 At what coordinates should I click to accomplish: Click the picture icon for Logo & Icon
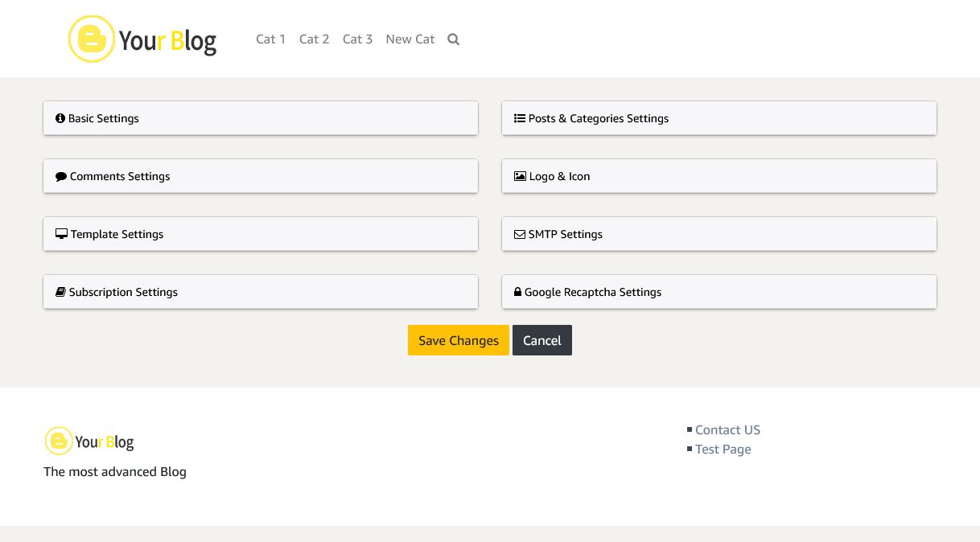coord(520,176)
